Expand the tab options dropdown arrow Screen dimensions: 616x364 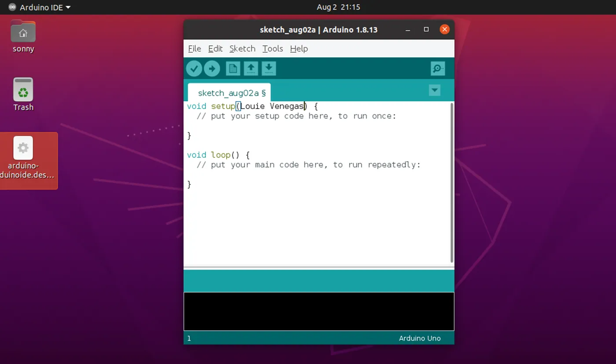435,90
